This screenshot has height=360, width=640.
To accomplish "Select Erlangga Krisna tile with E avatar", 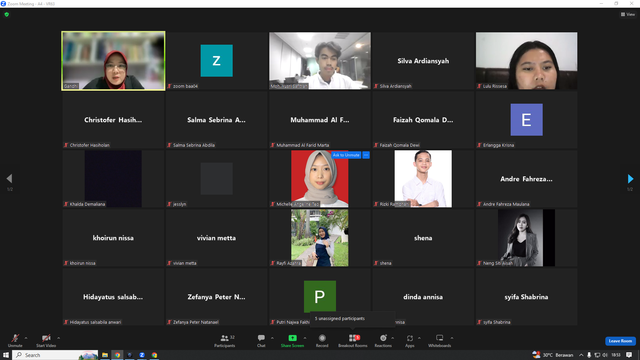I will click(527, 120).
